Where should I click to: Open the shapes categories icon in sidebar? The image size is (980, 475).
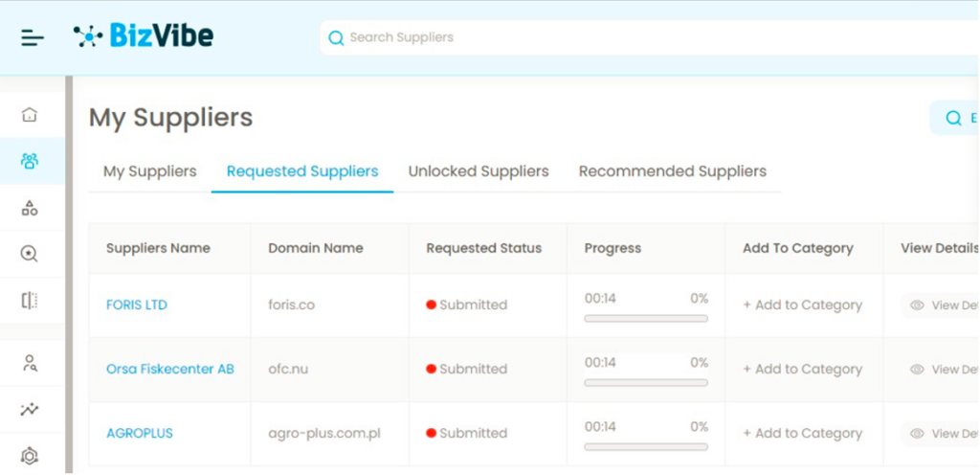(30, 208)
